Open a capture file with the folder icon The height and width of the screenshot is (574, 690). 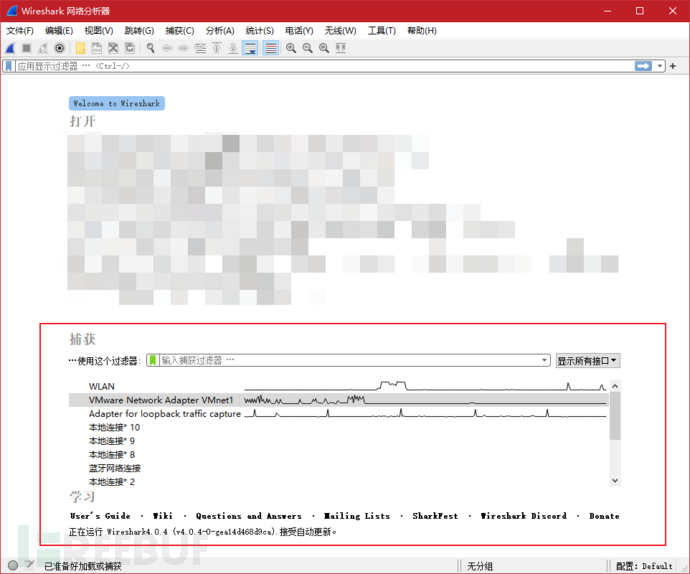click(81, 48)
